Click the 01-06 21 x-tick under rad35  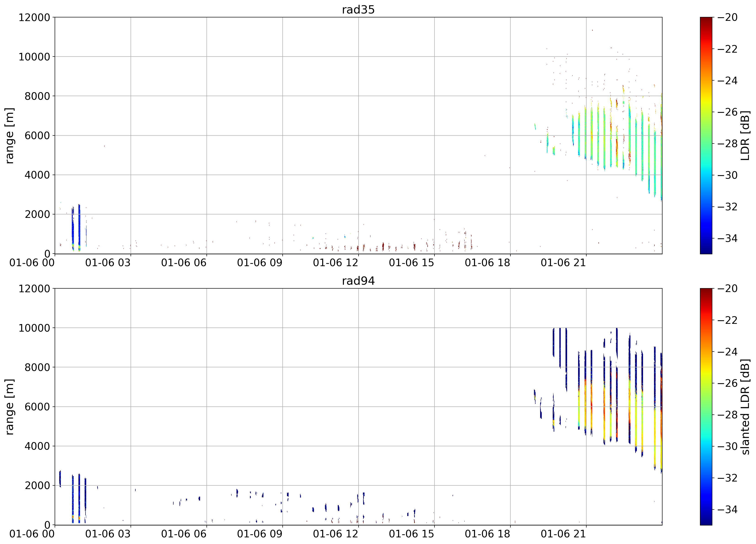[563, 263]
